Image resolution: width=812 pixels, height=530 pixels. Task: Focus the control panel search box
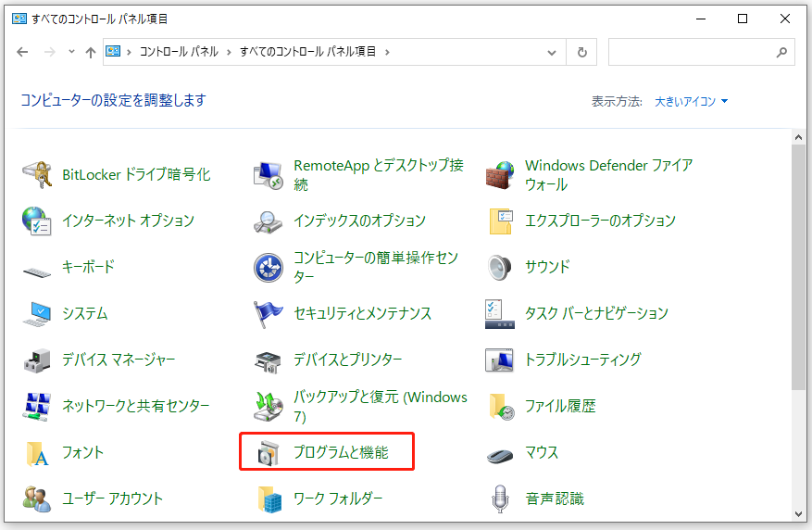(x=701, y=52)
